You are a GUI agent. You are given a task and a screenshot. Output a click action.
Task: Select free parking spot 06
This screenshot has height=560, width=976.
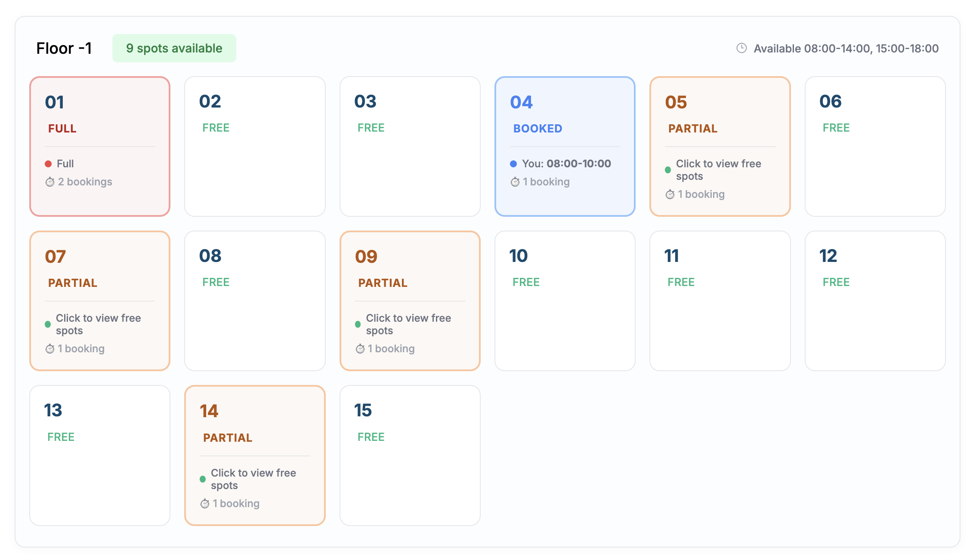click(875, 146)
